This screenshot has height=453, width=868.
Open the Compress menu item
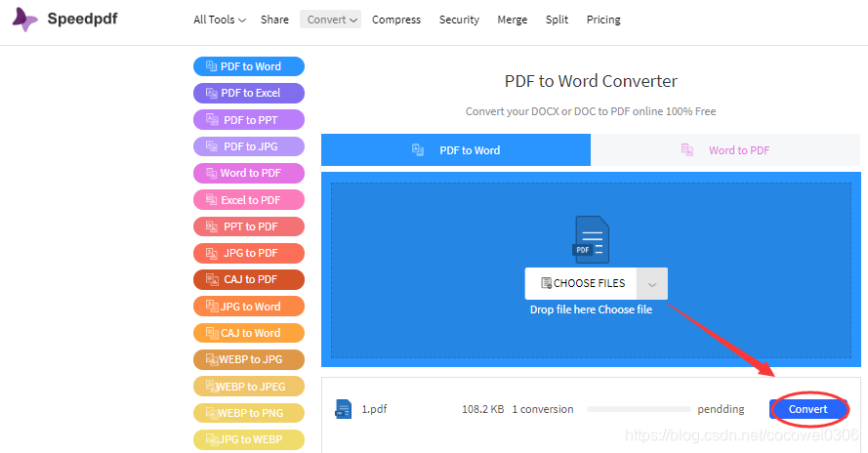[396, 20]
